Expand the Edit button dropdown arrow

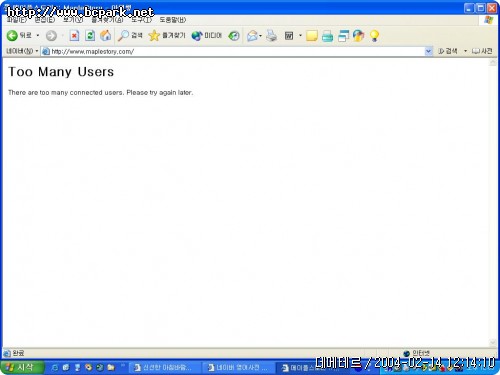click(x=300, y=36)
